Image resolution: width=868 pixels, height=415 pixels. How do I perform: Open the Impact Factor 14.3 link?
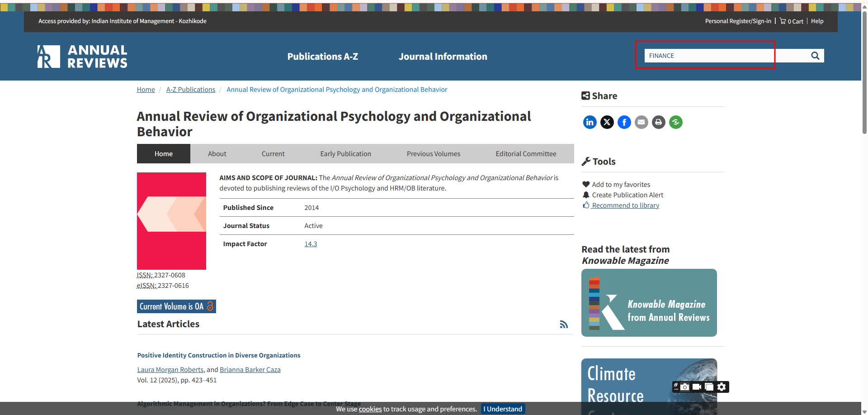(x=311, y=244)
